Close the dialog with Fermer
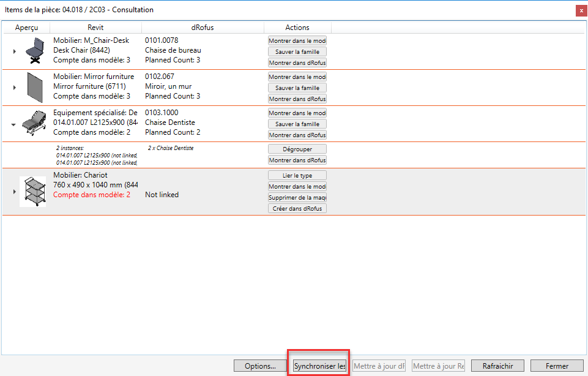Screen dimensions: 588x376 (x=557, y=366)
